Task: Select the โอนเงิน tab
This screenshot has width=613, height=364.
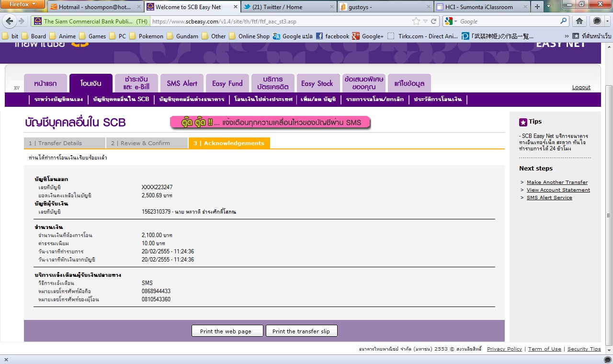Action: point(91,83)
